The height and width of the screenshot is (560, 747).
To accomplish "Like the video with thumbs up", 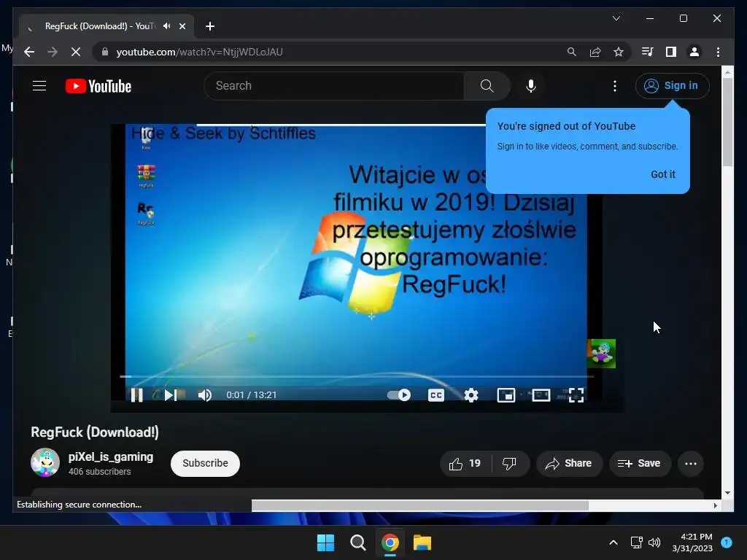I will [465, 463].
